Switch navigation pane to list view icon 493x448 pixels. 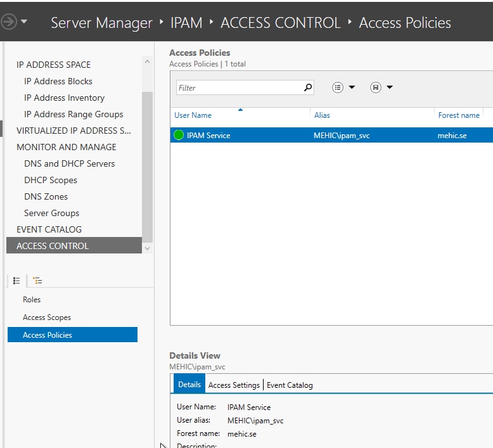pyautogui.click(x=16, y=281)
